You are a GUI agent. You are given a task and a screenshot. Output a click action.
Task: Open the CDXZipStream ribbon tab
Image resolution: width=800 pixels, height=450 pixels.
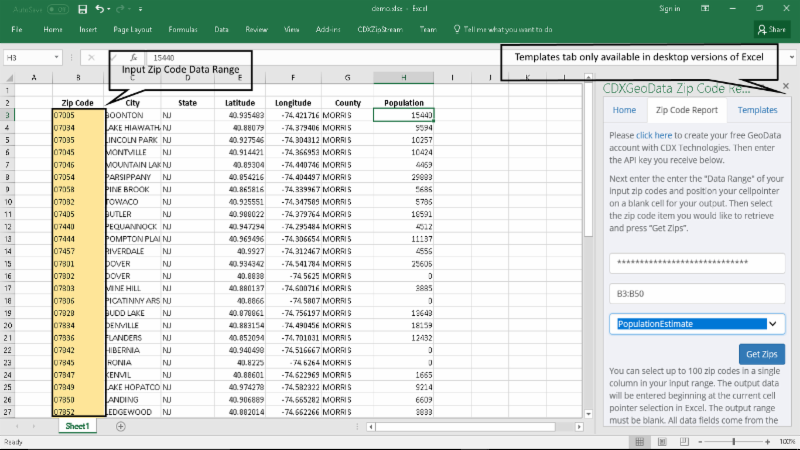[380, 30]
